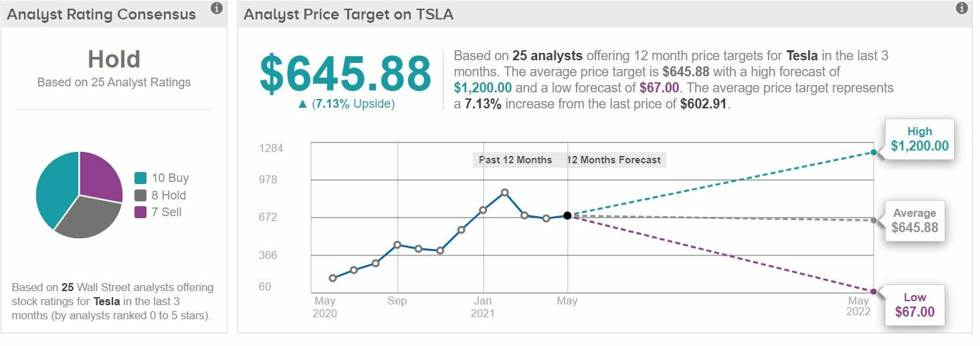This screenshot has width=980, height=346.
Task: Click the gray Hold legend swatch
Action: pyautogui.click(x=140, y=195)
